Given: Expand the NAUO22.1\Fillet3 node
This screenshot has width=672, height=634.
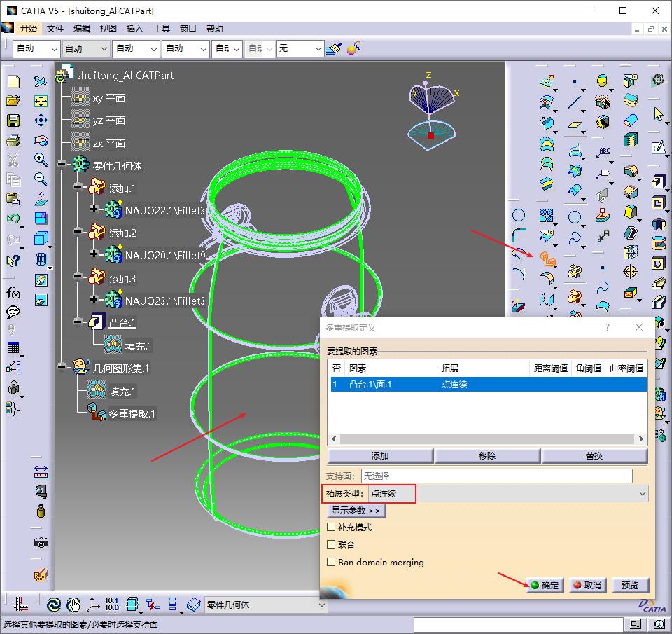Looking at the screenshot, I should [94, 209].
